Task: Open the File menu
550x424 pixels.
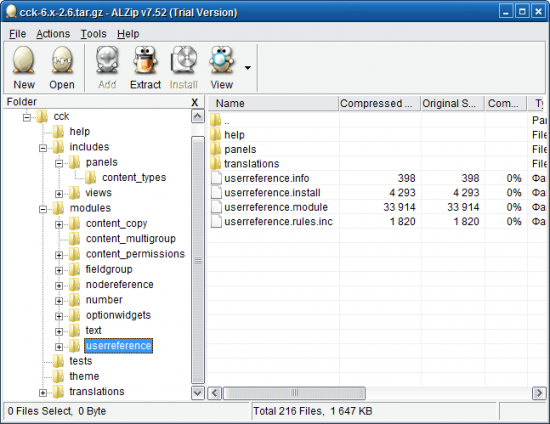Action: coord(18,34)
